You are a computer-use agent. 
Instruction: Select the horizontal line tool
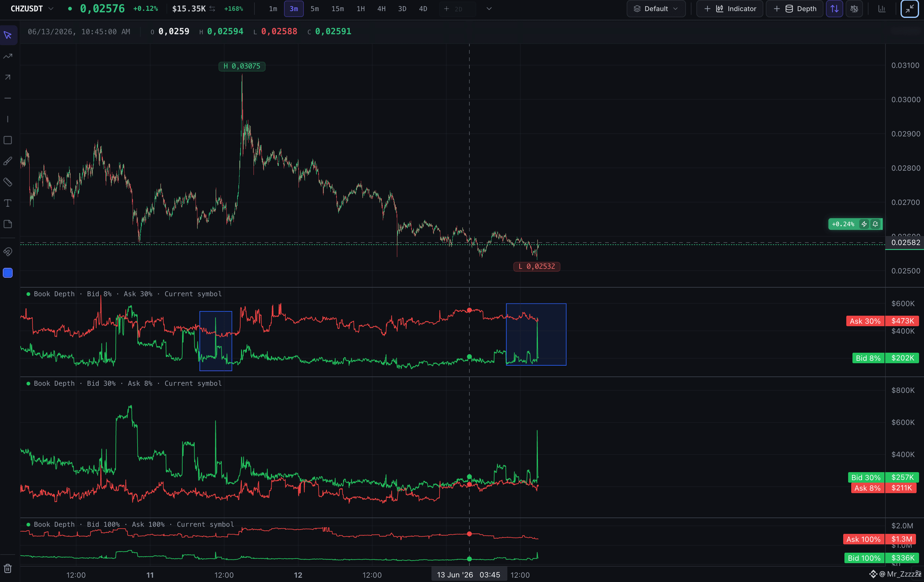pyautogui.click(x=8, y=98)
